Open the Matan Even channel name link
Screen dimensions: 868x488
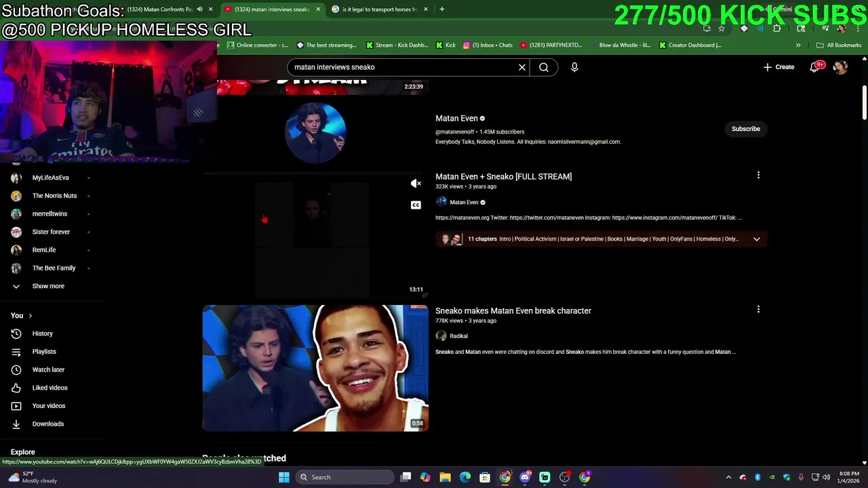(x=456, y=119)
